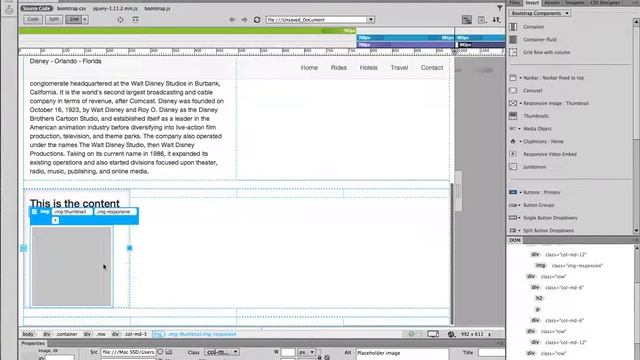Expand Media Object variants arrow
This screenshot has height=360, width=640.
tap(520, 129)
